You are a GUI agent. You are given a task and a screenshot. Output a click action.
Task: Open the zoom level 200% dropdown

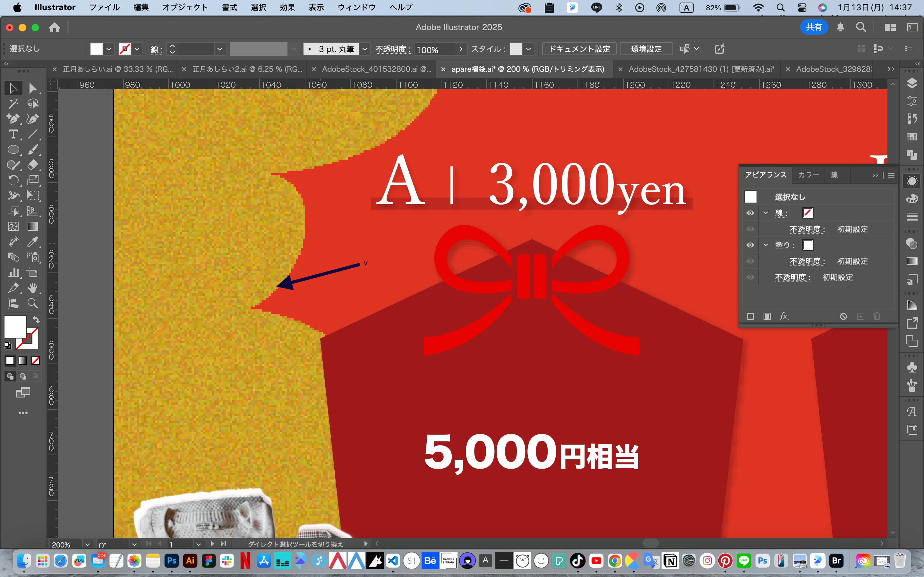tap(88, 545)
